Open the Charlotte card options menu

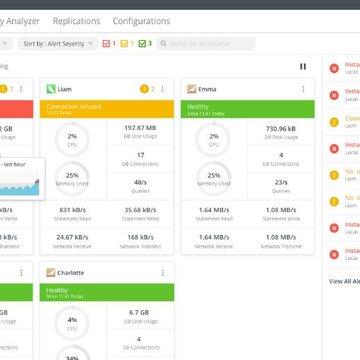pos(163,273)
